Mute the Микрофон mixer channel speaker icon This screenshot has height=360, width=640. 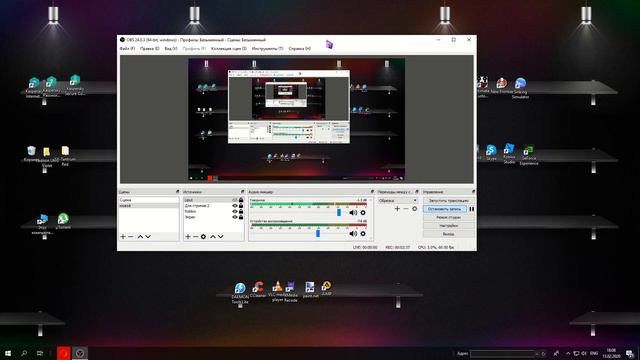coord(353,213)
